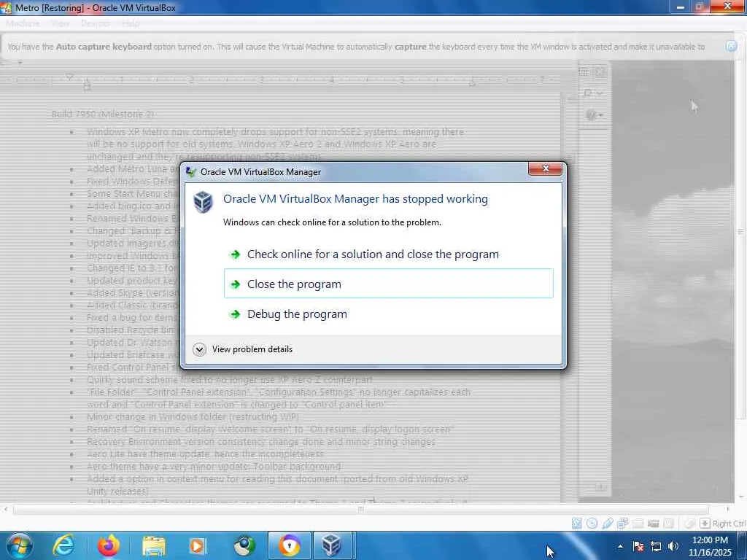
Task: Click the USB devices status icon
Action: coord(607,524)
